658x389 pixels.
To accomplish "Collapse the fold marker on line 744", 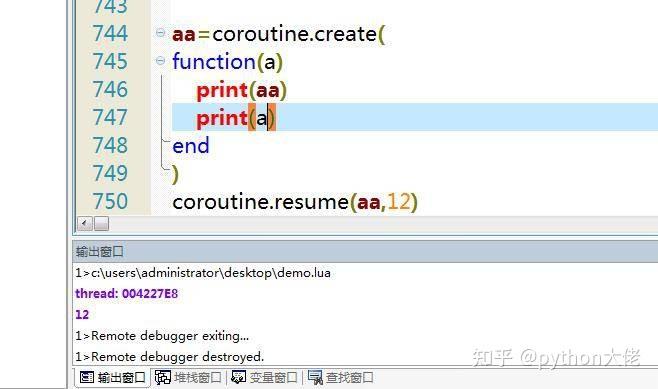I will point(160,32).
